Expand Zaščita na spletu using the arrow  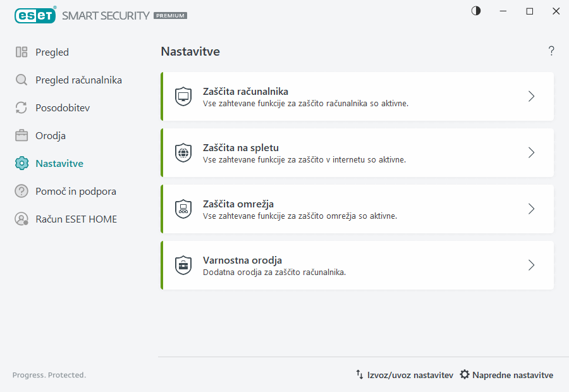531,152
